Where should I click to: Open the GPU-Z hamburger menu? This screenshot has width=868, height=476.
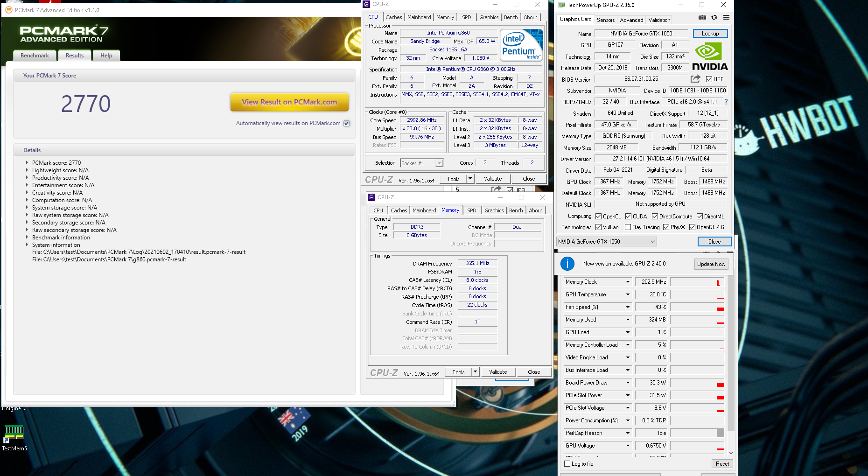tap(726, 18)
